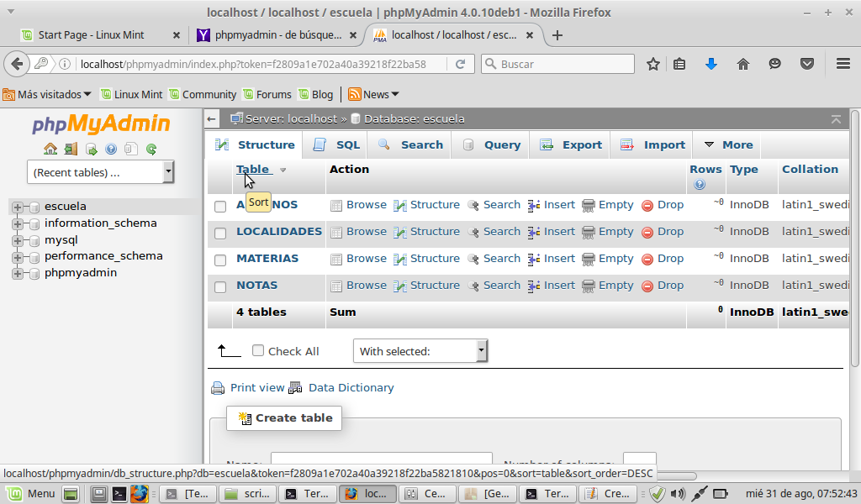This screenshot has width=861, height=504.
Task: Click the Firefox Buscar search field
Action: [563, 64]
